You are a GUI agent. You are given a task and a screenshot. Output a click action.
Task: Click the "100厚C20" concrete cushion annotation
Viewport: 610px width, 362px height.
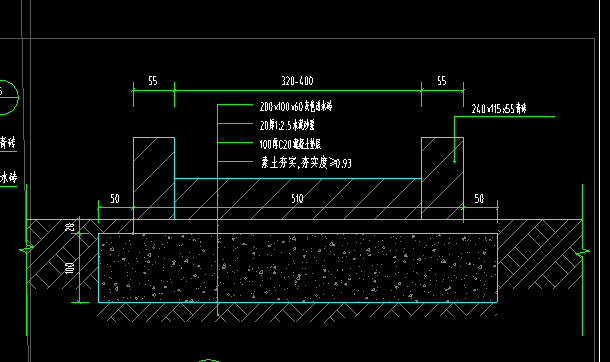click(290, 144)
